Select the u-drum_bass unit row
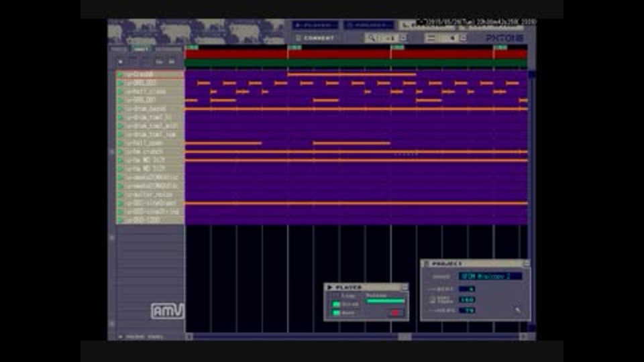The width and height of the screenshot is (644, 362). 150,109
